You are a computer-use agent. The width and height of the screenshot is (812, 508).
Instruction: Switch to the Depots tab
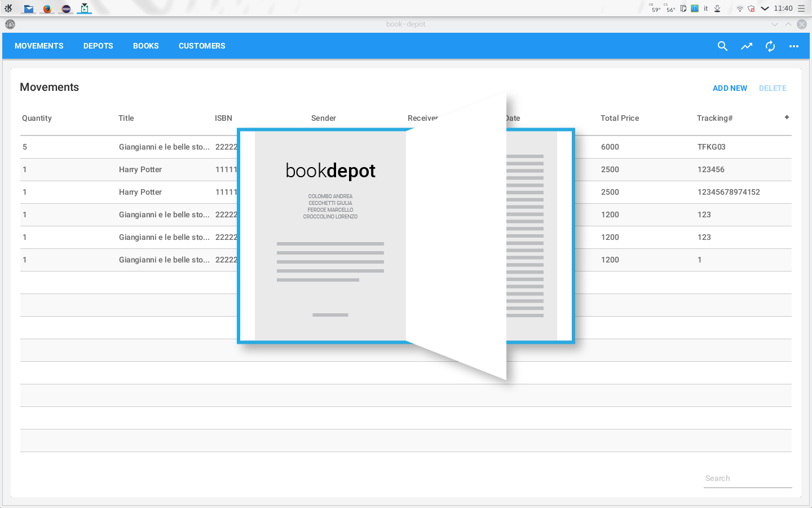98,46
